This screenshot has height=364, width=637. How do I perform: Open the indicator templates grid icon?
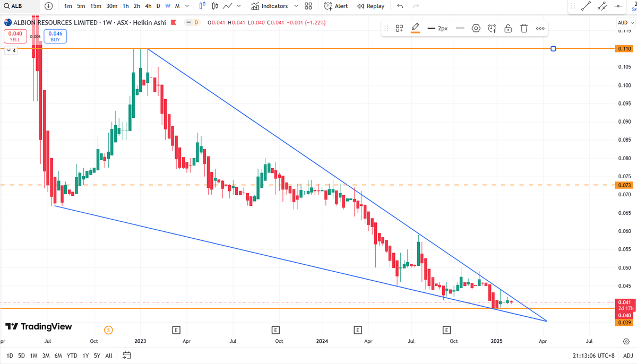tap(309, 6)
